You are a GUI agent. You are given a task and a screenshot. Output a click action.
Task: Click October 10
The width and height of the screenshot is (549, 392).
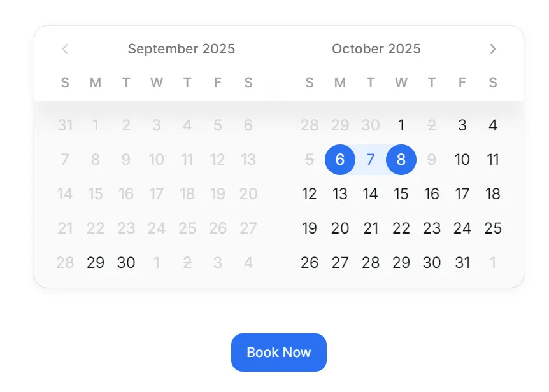[x=462, y=160]
